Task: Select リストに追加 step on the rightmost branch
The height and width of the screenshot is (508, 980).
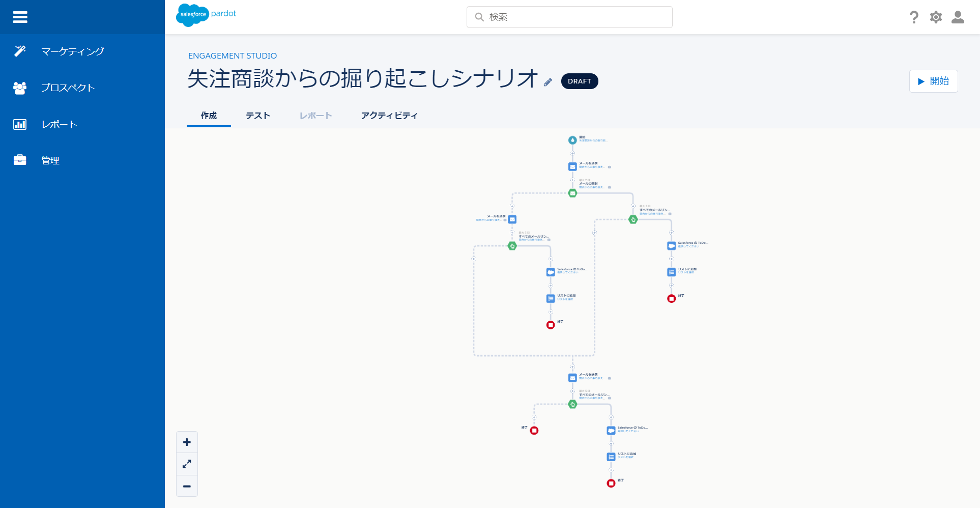Action: point(672,272)
